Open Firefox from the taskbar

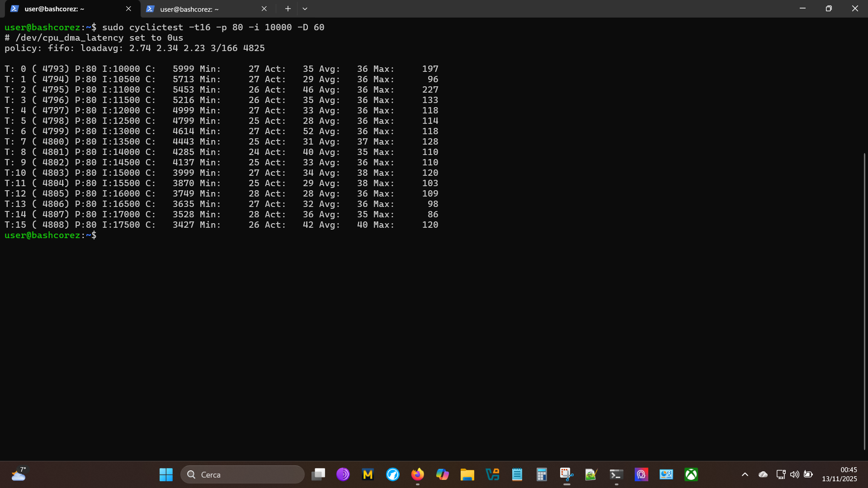417,474
